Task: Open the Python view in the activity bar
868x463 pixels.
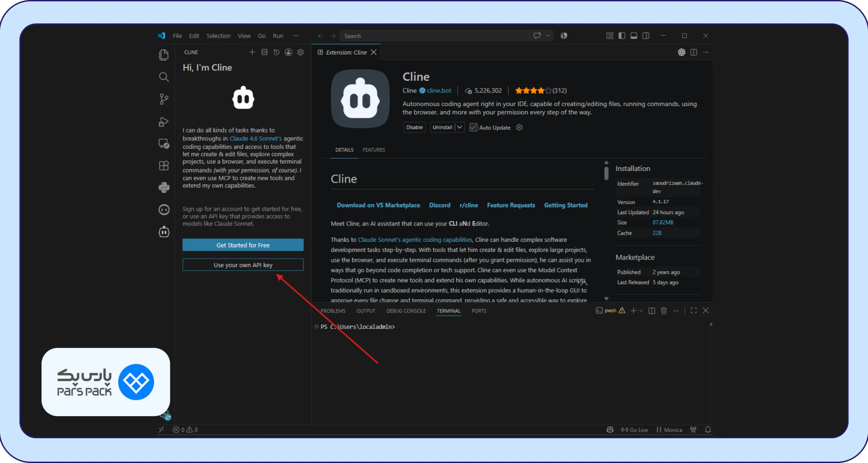Action: (164, 188)
